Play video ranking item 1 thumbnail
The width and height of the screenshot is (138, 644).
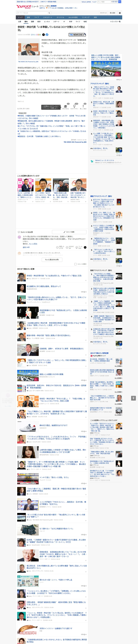[x=119, y=276]
